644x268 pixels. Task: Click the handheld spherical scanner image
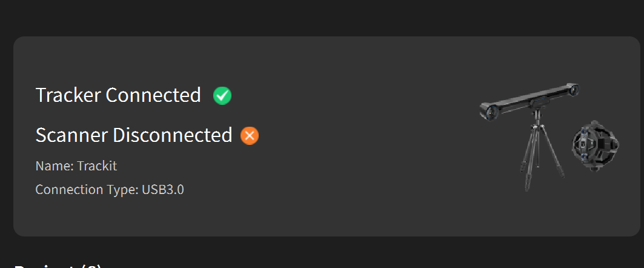(x=594, y=146)
